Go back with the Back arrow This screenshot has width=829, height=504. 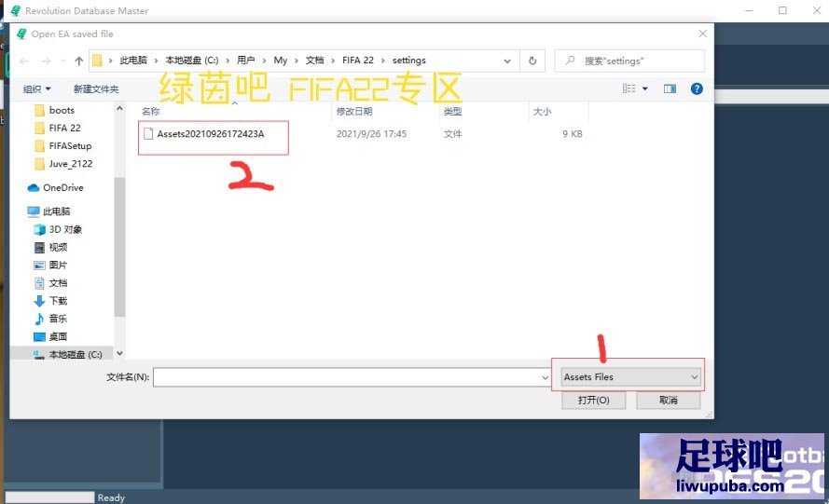24,61
